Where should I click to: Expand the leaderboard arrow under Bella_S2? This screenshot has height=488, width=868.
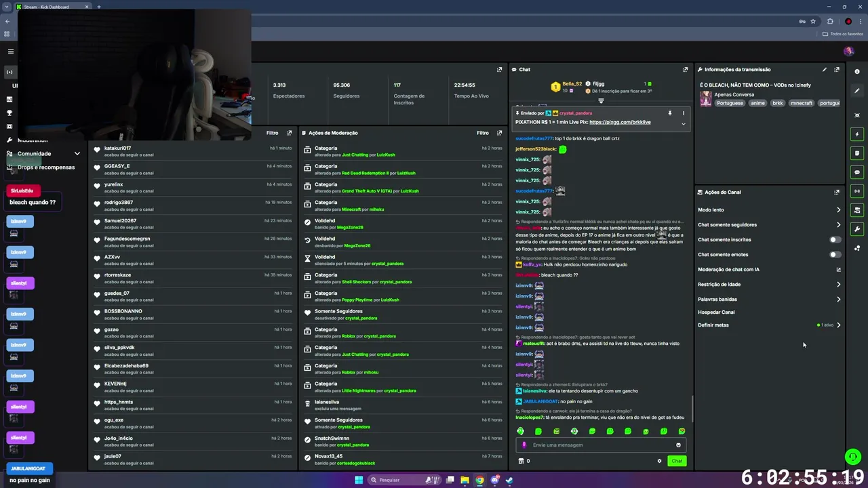tap(601, 100)
